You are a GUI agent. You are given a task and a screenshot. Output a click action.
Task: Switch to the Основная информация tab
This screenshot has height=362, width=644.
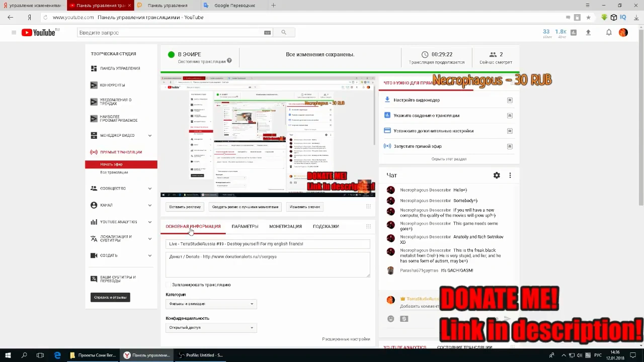(x=193, y=226)
